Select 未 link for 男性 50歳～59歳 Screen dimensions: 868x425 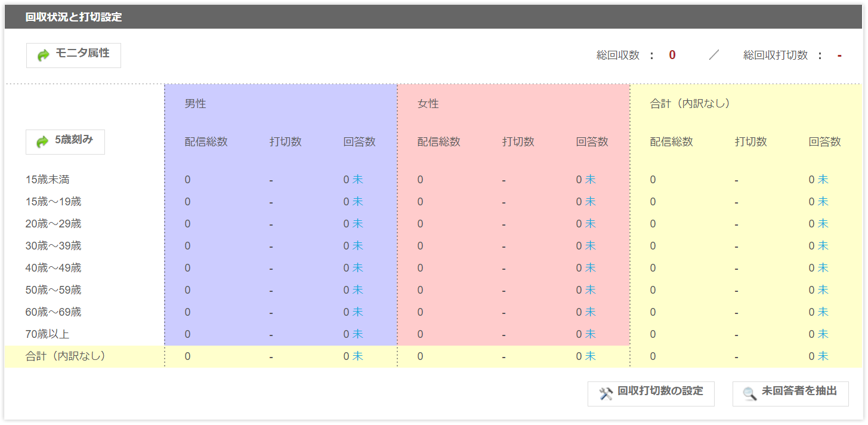click(357, 290)
